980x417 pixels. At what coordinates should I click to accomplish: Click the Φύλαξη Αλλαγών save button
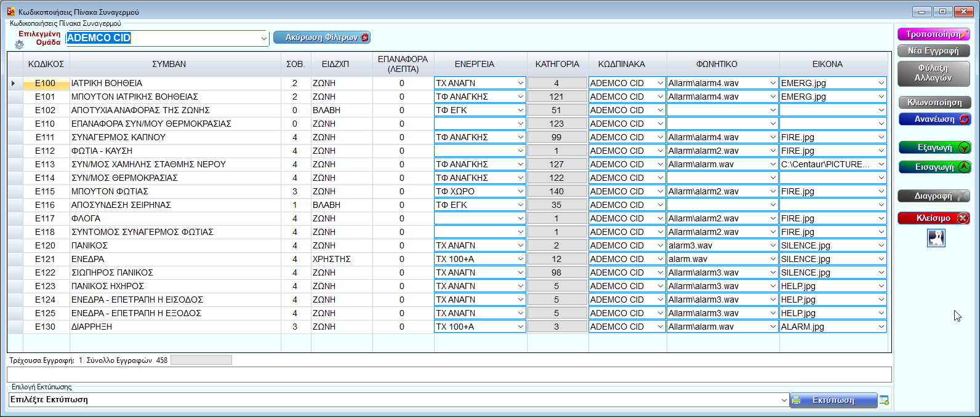pos(933,73)
